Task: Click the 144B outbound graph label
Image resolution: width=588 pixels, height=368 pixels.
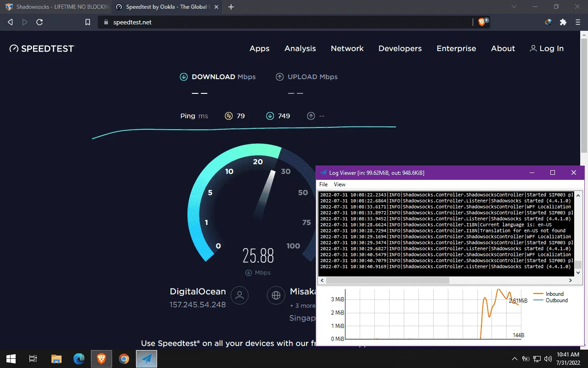Action: (x=518, y=335)
